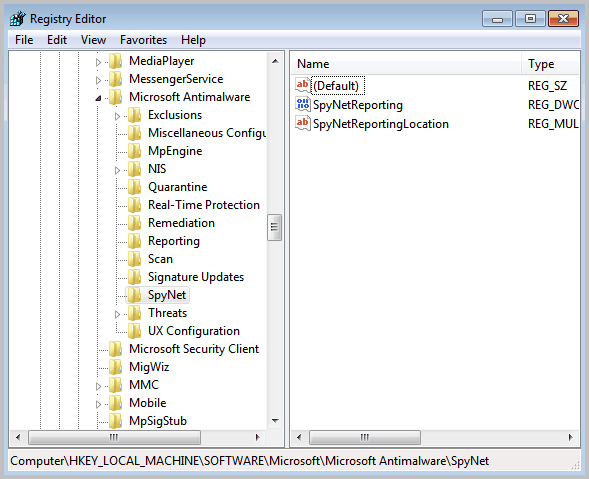Screen dimensions: 589x479
Task: Click the NIS folder icon
Action: click(134, 169)
